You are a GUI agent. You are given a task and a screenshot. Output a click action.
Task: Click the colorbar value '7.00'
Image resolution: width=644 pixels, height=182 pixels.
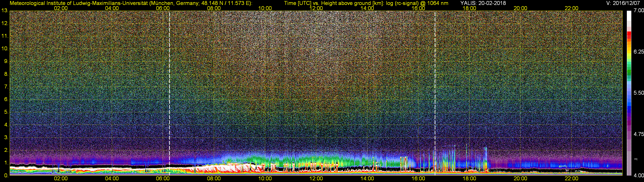coord(638,10)
